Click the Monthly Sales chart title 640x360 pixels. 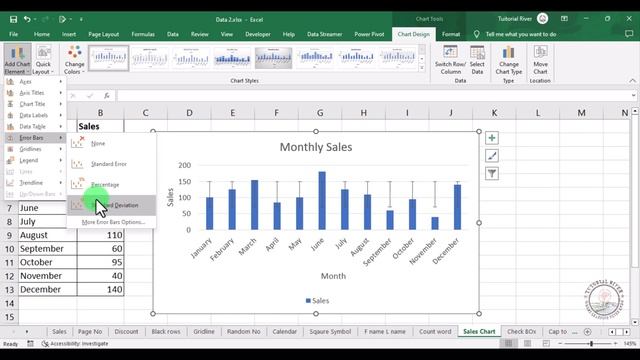coord(316,147)
